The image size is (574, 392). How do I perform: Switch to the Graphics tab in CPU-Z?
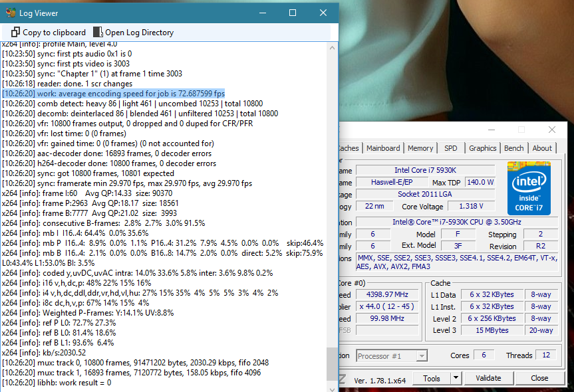[x=482, y=148]
